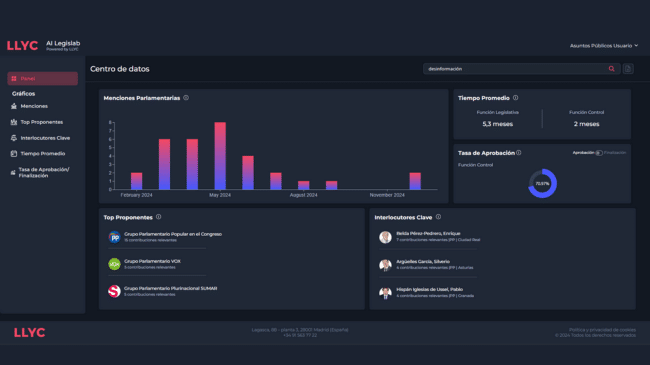Open Grupo Parlamentario Plurinacional SUMAR entry
Screen dimensions: 650x365
tap(170, 288)
